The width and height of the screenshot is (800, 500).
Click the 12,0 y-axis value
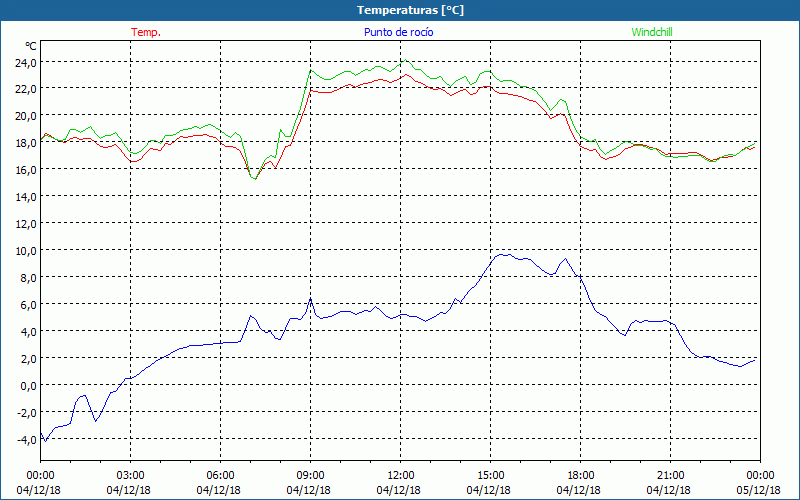(26, 224)
